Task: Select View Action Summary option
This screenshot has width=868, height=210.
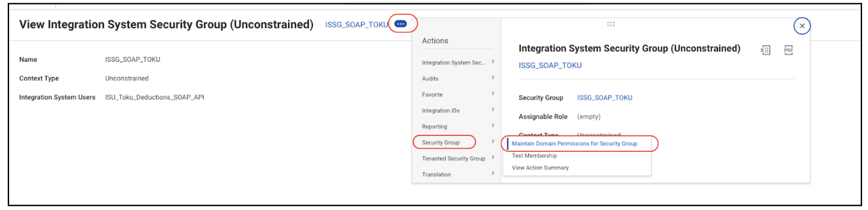Action: point(540,168)
